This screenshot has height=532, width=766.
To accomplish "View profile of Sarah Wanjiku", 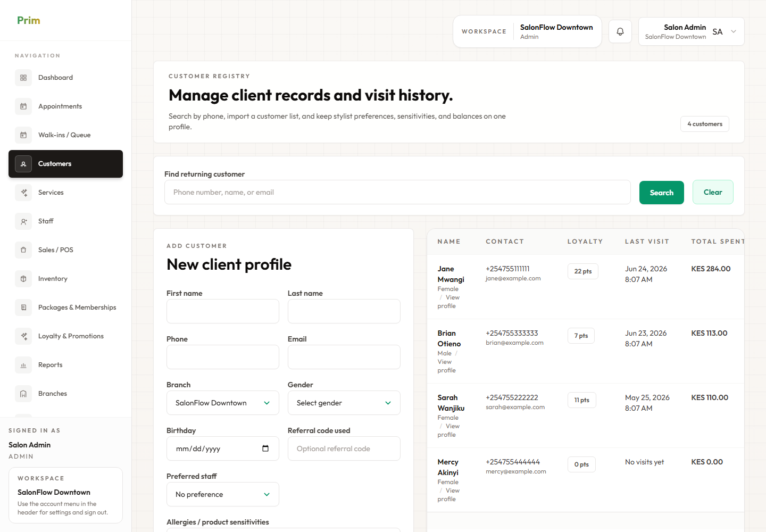I will (x=448, y=430).
